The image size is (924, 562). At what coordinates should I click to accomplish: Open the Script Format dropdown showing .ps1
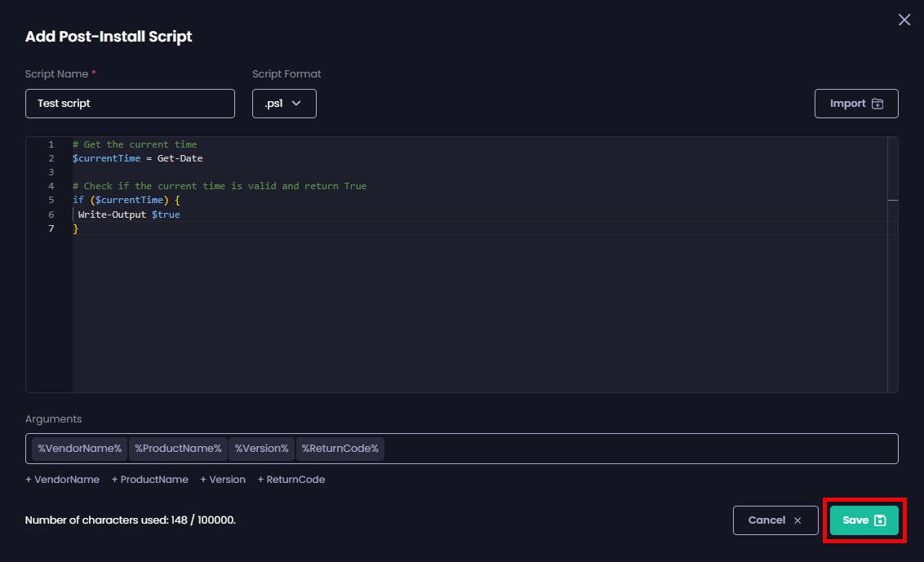(x=284, y=103)
